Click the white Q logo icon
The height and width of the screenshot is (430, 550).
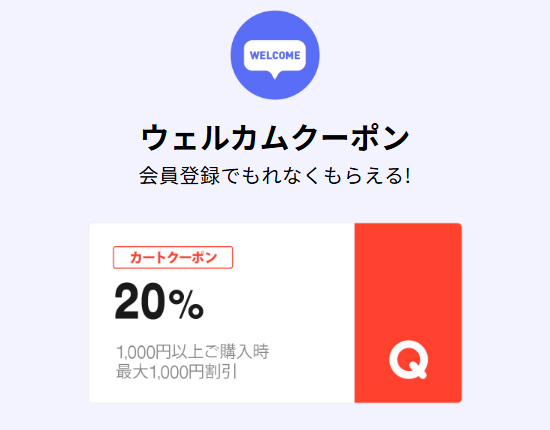click(x=409, y=360)
